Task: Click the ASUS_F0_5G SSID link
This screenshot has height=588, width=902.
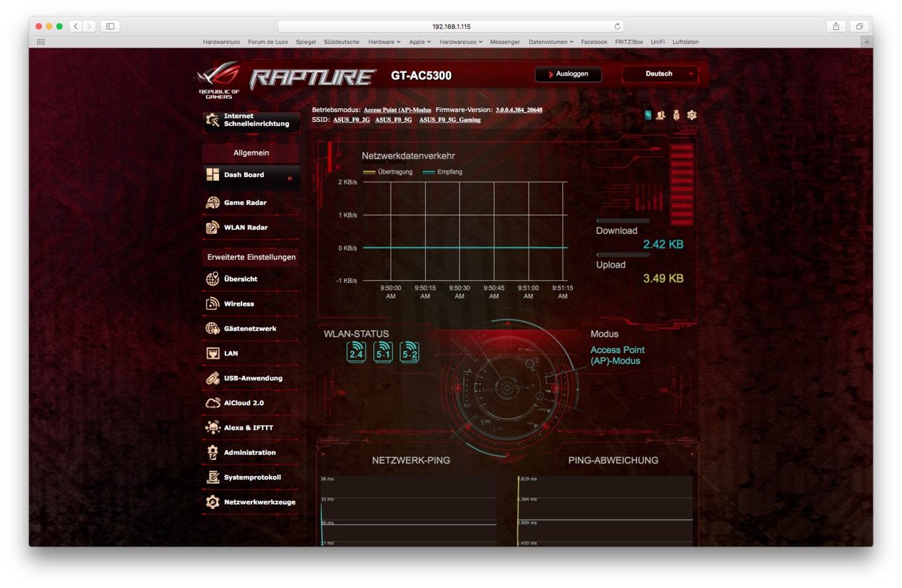Action: pos(393,120)
